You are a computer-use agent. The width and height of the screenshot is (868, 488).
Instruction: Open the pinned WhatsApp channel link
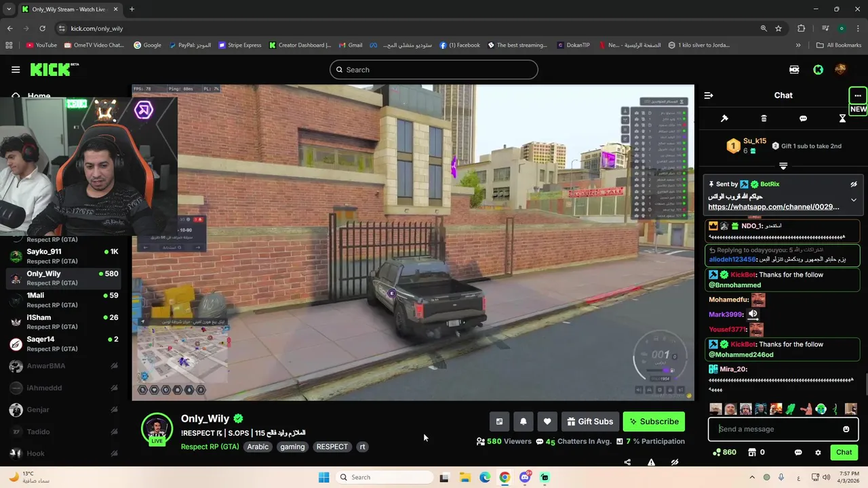point(774,207)
